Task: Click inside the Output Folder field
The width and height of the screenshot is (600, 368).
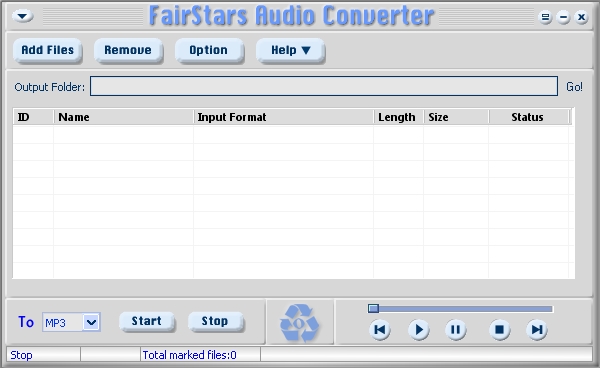Action: point(324,86)
